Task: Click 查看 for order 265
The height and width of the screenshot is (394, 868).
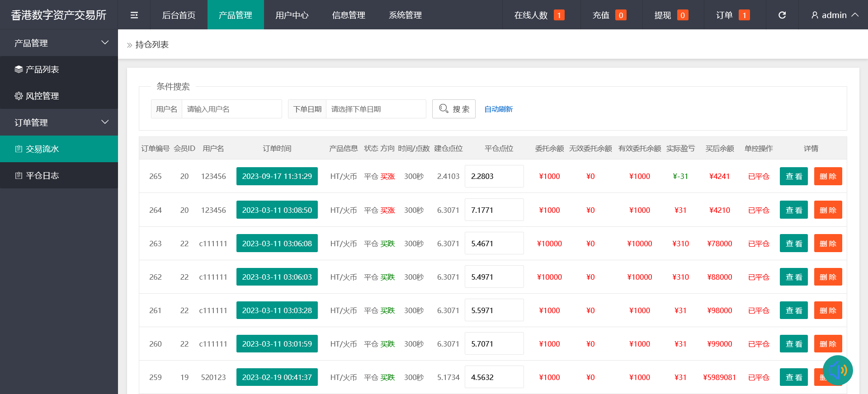Action: coord(793,176)
